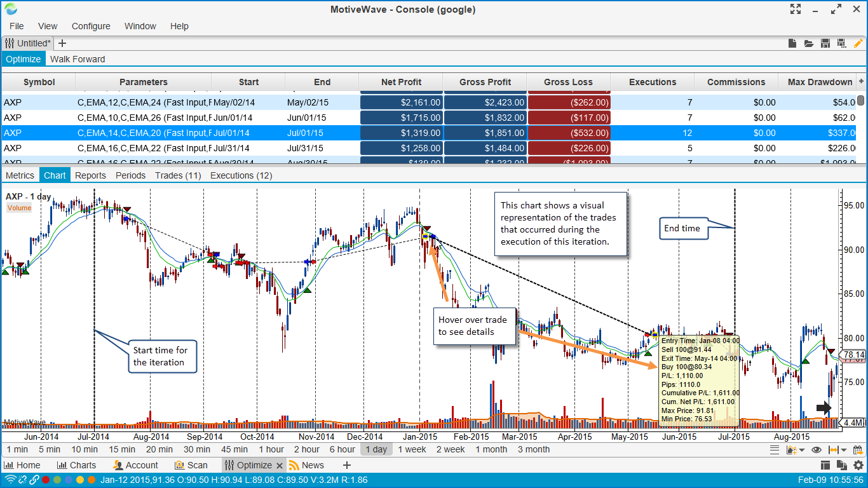Sort the table by Net Profit column
The width and height of the screenshot is (868, 488).
(x=401, y=82)
